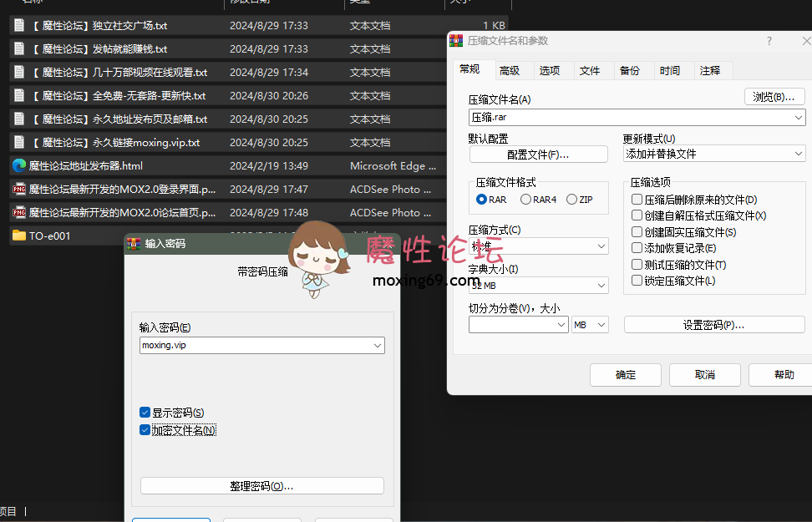Uncheck 显示密码 in password dialog
This screenshot has width=812, height=522.
(145, 413)
